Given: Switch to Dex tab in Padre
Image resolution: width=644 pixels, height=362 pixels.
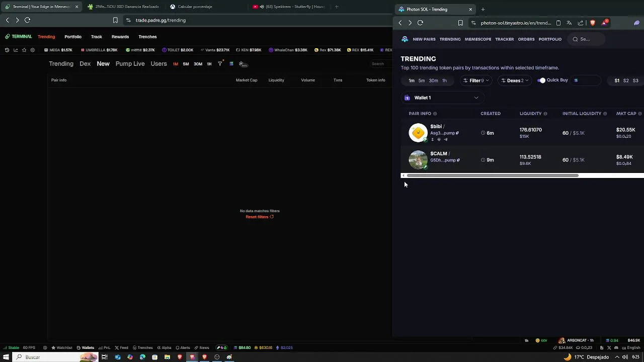Looking at the screenshot, I should tap(85, 64).
